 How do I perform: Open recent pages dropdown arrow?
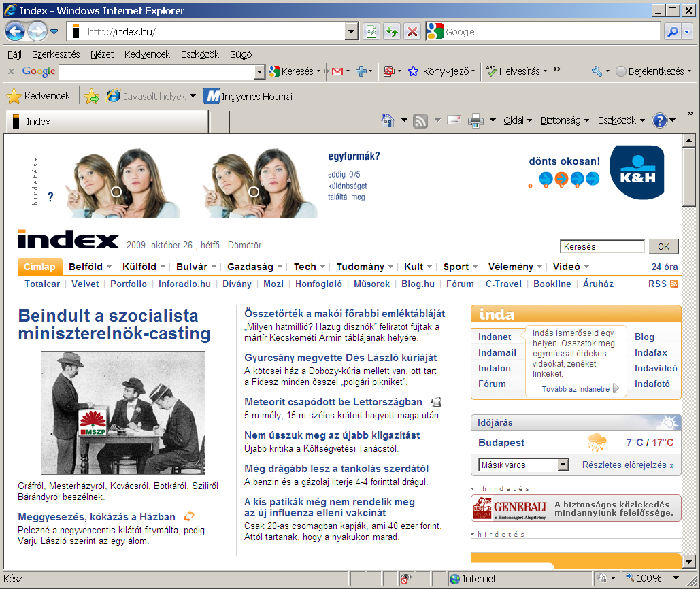tap(54, 32)
